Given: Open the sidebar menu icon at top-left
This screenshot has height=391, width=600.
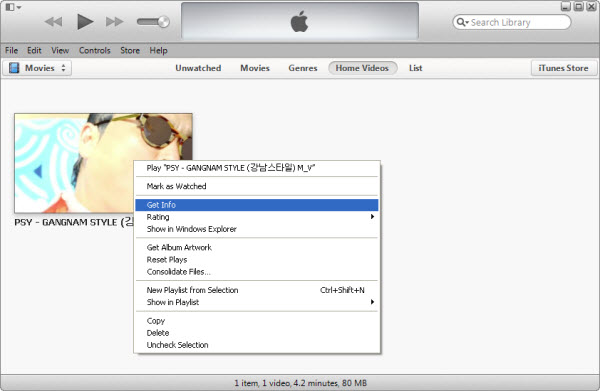Looking at the screenshot, I should (x=13, y=7).
